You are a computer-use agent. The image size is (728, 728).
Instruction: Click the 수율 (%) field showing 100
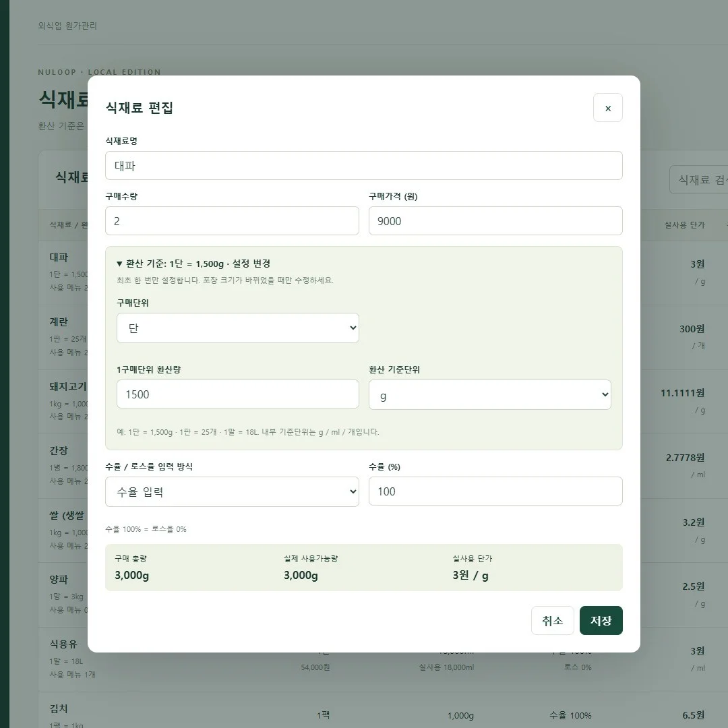click(x=495, y=491)
